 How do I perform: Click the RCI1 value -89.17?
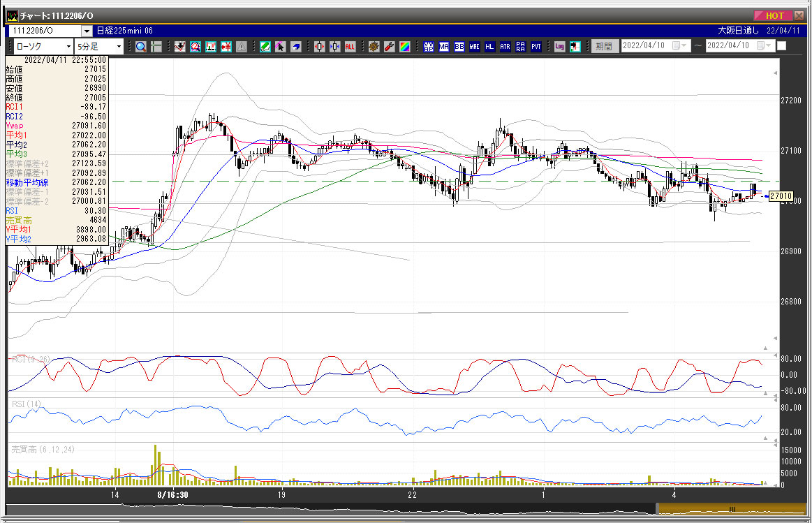click(94, 107)
